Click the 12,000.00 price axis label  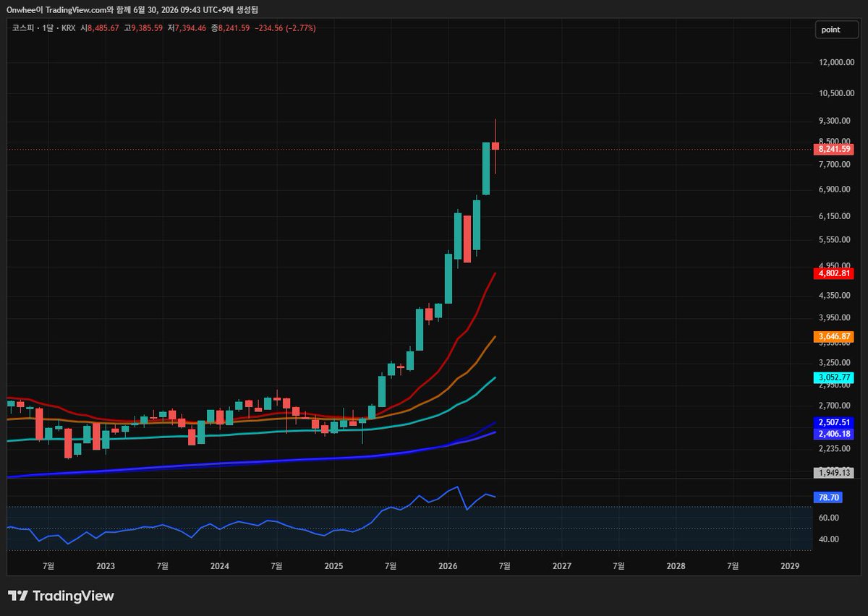(x=835, y=62)
